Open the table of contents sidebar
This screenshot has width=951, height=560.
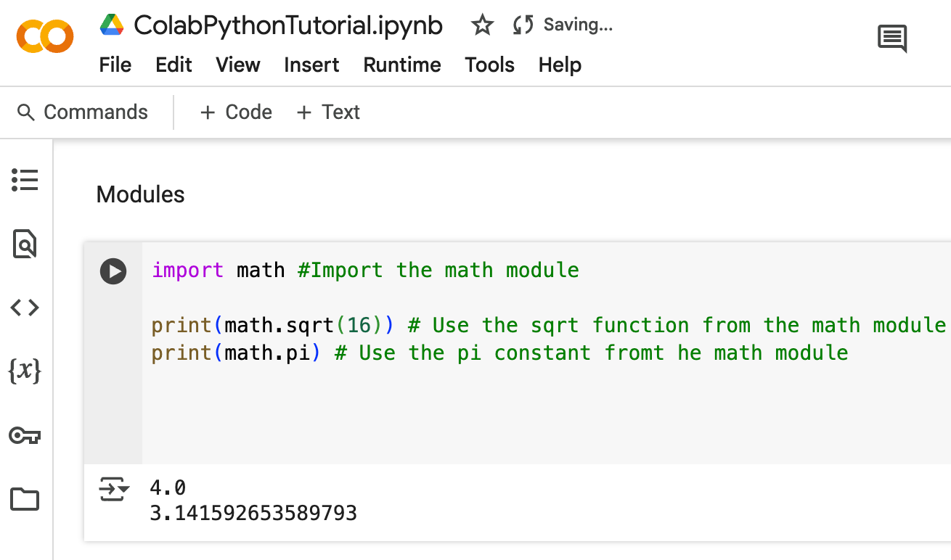coord(25,180)
